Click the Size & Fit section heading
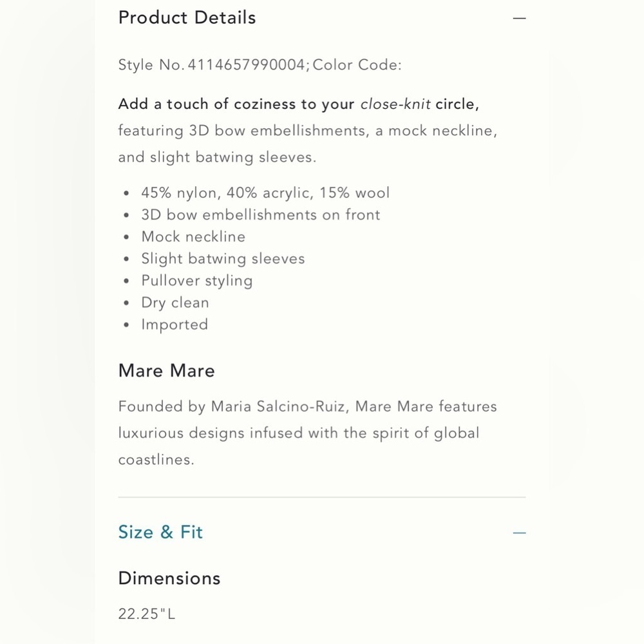Screen dimensions: 644x644 (160, 532)
